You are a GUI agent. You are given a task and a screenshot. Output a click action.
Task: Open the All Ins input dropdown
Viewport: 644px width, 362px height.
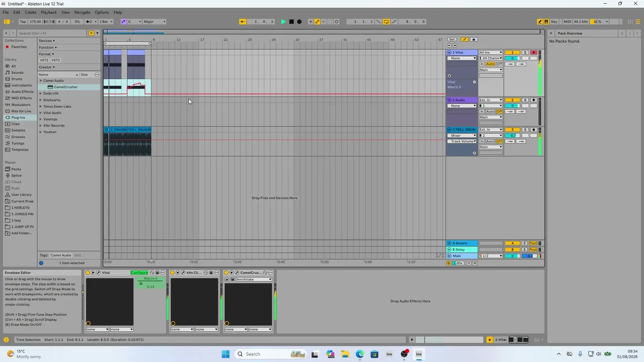(491, 52)
